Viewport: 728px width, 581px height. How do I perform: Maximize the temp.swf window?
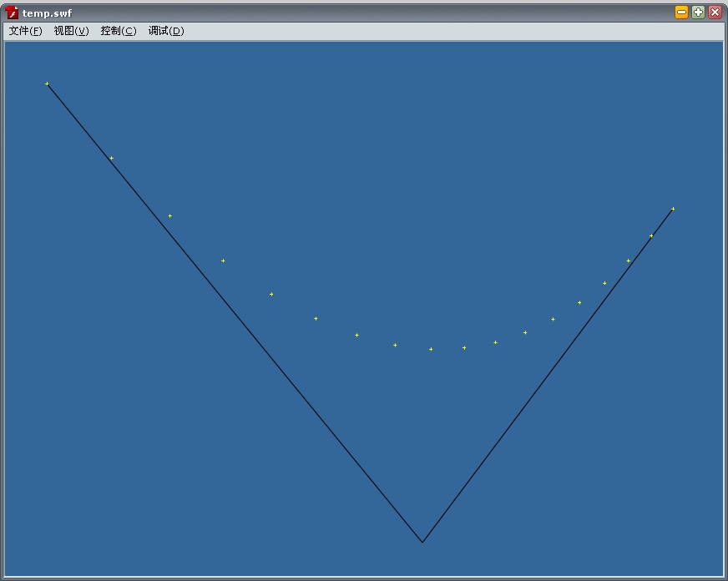tap(698, 13)
